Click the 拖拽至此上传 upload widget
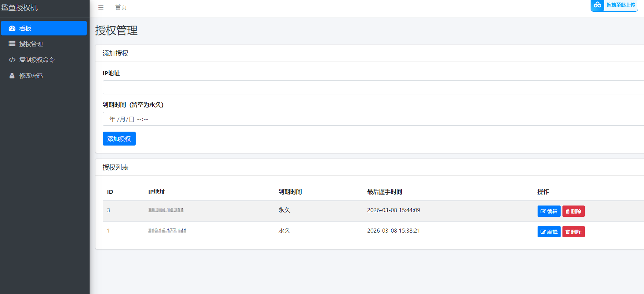Screen dimensions: 644x294 click(x=614, y=5)
